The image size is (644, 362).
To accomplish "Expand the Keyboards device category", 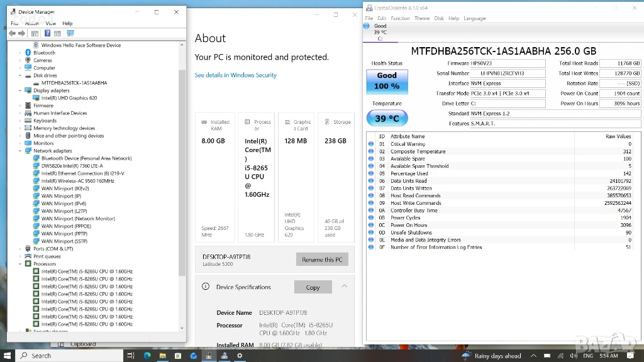I will (20, 121).
